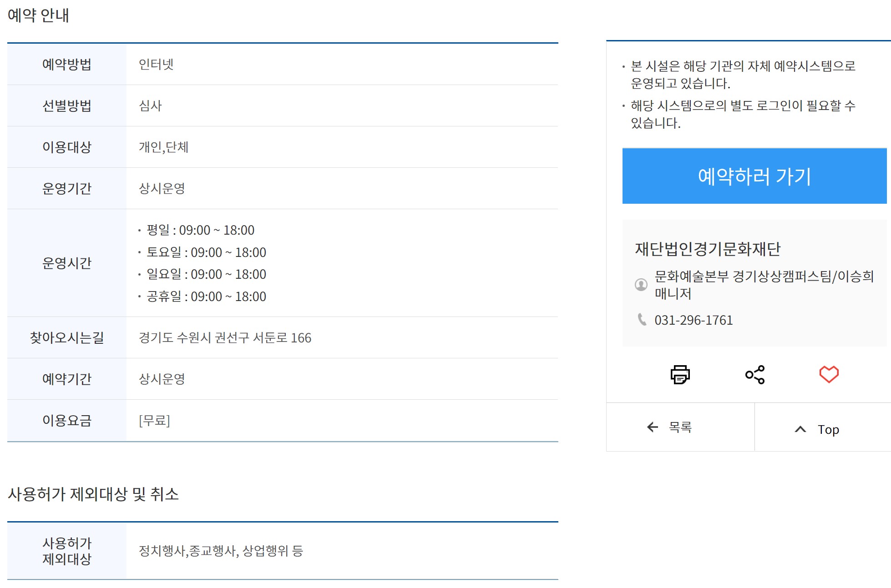Click the 운영시간 row label
The width and height of the screenshot is (891, 588).
[x=67, y=263]
